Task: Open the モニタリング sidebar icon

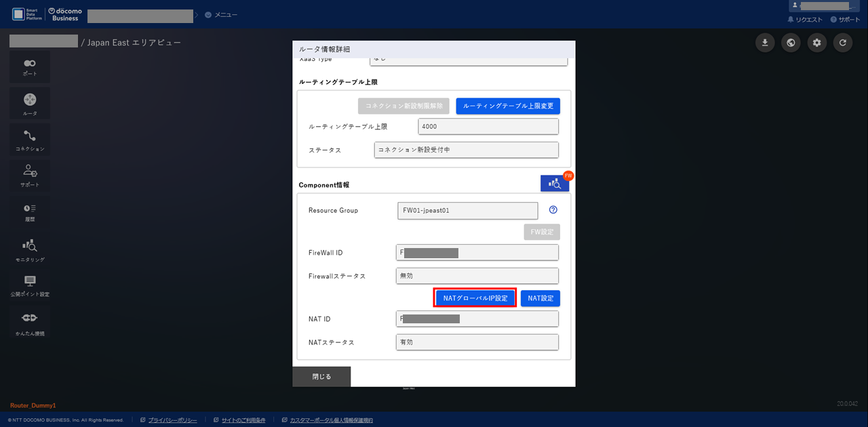Action: (30, 249)
